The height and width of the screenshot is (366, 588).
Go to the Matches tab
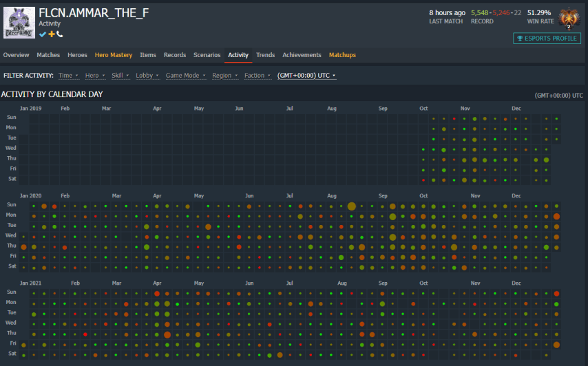pyautogui.click(x=48, y=55)
